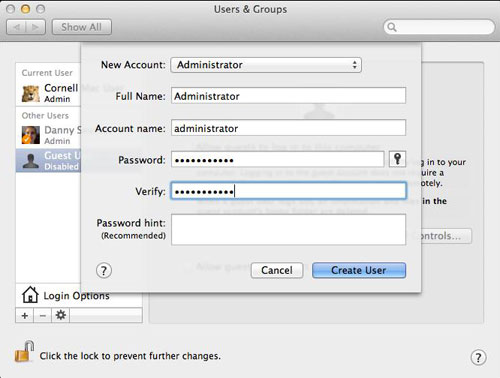Viewport: 500px width, 378px height.
Task: Click the add user plus button
Action: click(x=25, y=315)
